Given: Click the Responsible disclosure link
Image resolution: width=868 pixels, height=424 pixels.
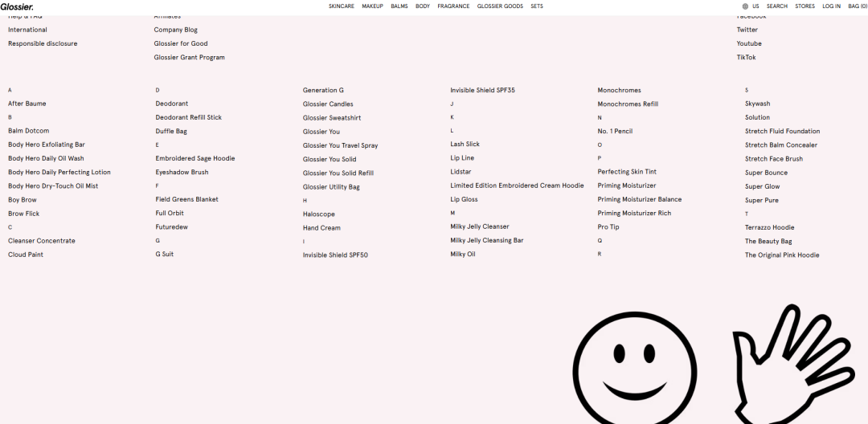Looking at the screenshot, I should (x=43, y=43).
